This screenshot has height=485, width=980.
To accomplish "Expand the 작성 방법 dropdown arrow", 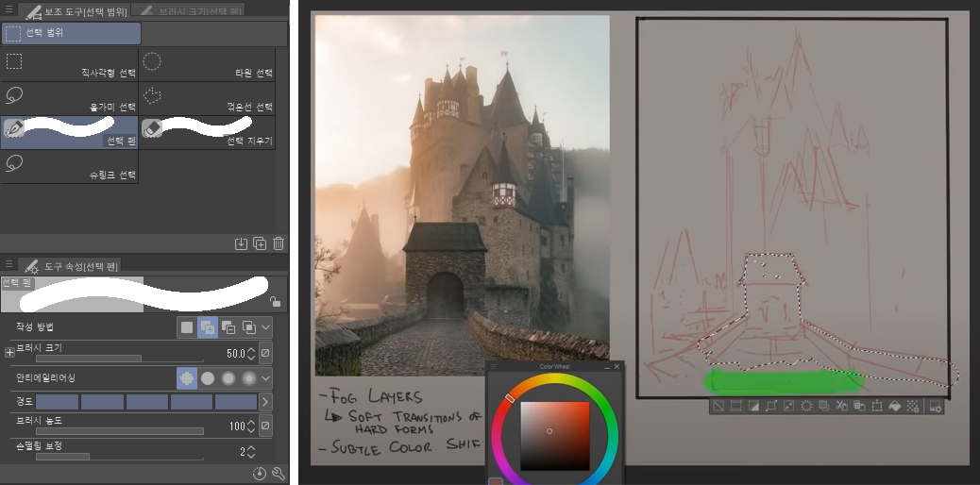I will [266, 327].
